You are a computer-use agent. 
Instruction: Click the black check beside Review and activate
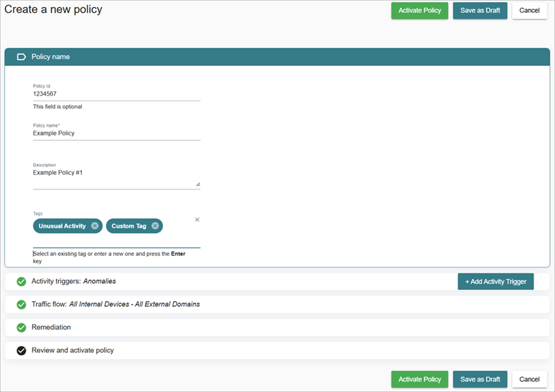pyautogui.click(x=22, y=350)
